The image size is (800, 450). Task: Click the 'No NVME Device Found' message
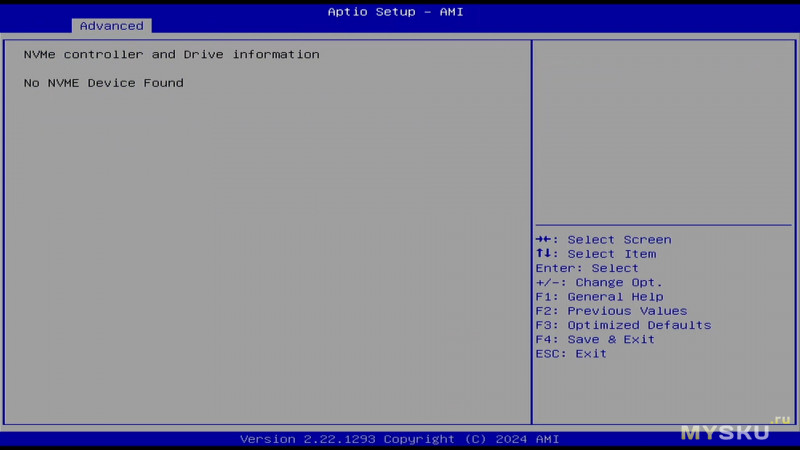tap(104, 83)
